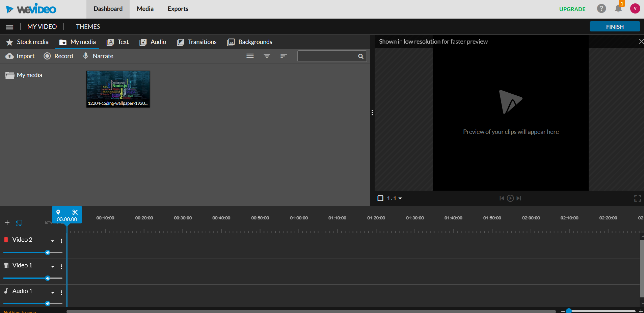This screenshot has width=644, height=313.
Task: Enter fullscreen preview mode
Action: 637,198
